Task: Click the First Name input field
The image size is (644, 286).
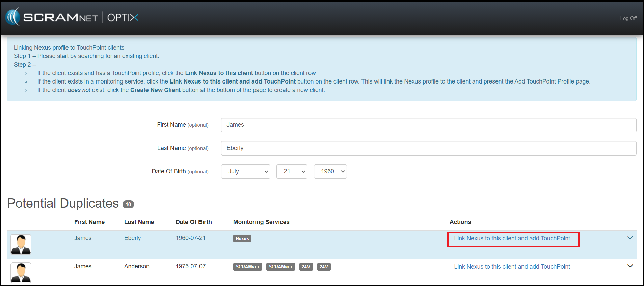Action: tap(428, 125)
